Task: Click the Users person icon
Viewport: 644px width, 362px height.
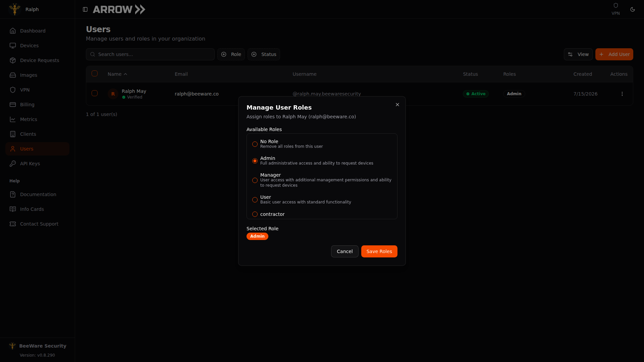Action: point(13,149)
